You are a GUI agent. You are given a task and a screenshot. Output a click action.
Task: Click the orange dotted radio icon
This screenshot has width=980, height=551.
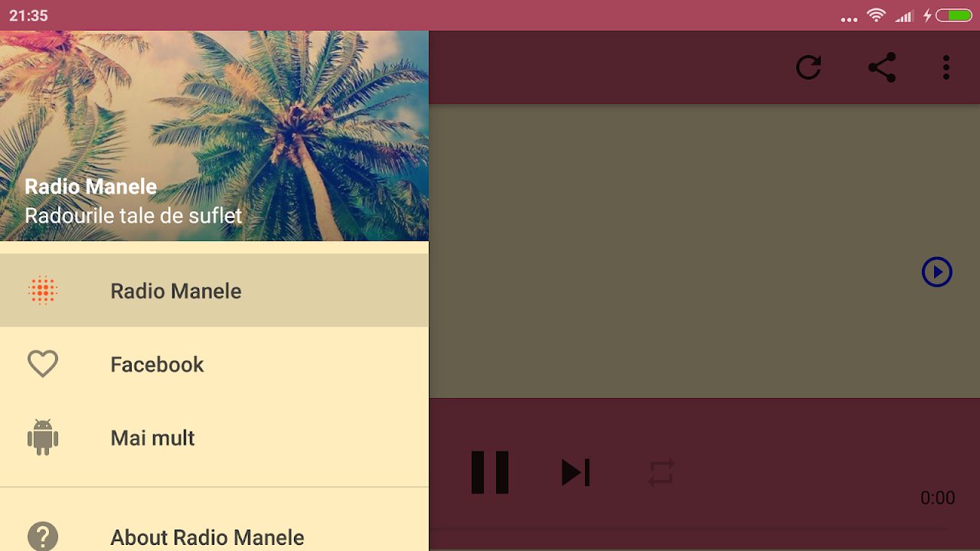click(43, 291)
